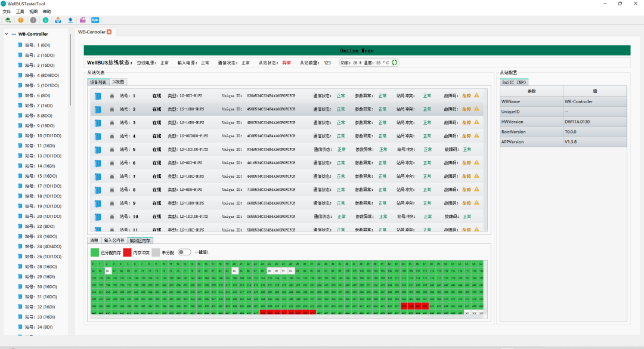This screenshot has width=644, height=349.
Task: Select tree item 站号: 10 (1DI1DO)
Action: click(x=43, y=135)
